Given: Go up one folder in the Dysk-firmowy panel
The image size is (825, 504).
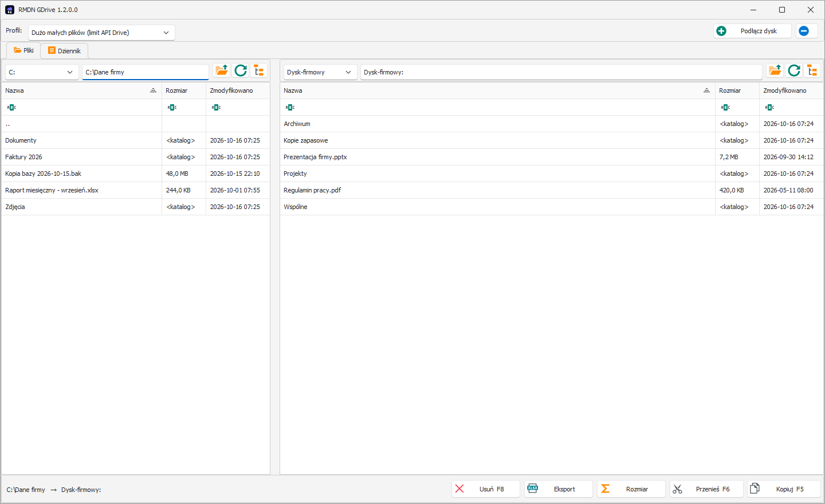Looking at the screenshot, I should 775,70.
